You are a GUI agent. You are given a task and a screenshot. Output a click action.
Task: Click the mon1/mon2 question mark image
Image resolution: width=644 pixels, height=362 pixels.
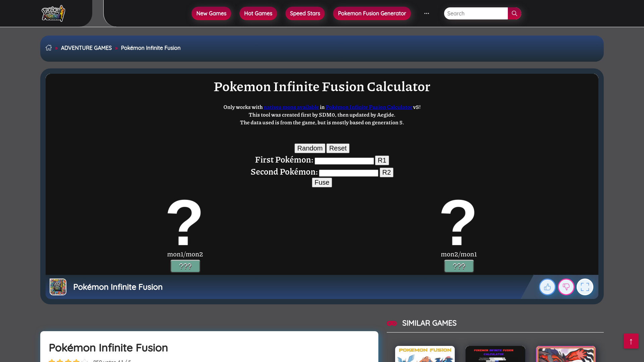[184, 223]
